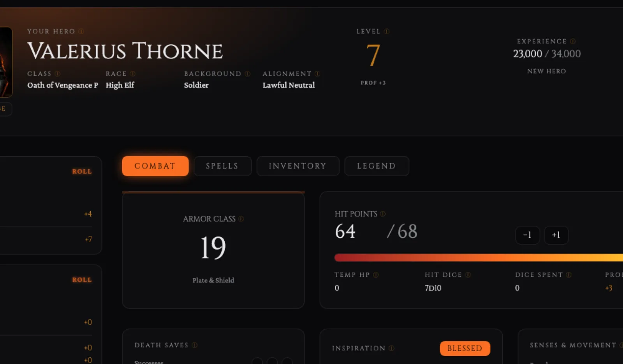This screenshot has width=623, height=364.
Task: Click the hit dice value 7D10
Action: click(433, 288)
